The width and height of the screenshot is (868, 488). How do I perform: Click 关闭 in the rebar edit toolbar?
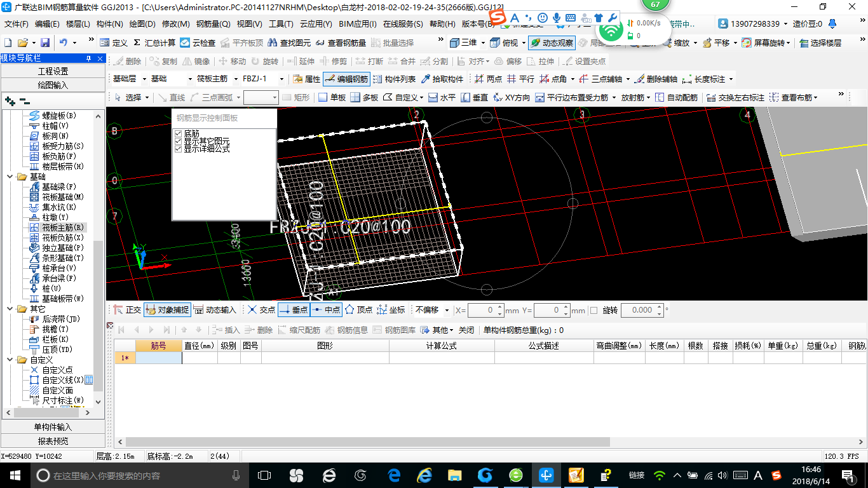pos(466,330)
